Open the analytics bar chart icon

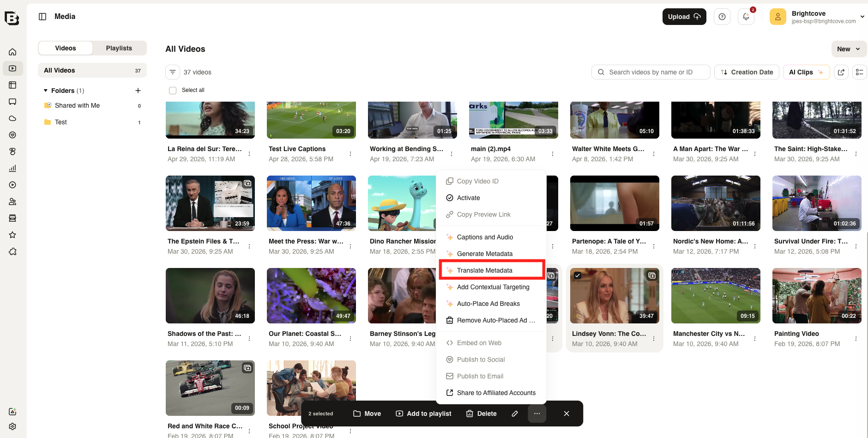pos(12,168)
